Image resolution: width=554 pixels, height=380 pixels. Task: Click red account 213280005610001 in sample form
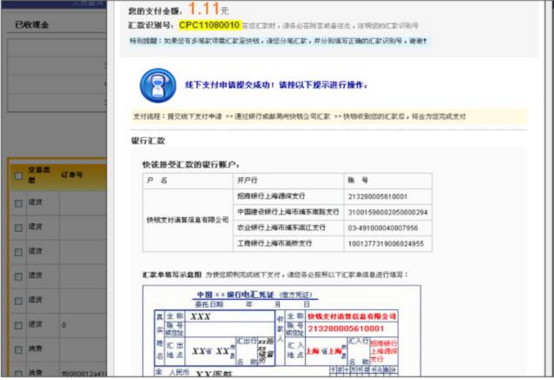coord(346,329)
